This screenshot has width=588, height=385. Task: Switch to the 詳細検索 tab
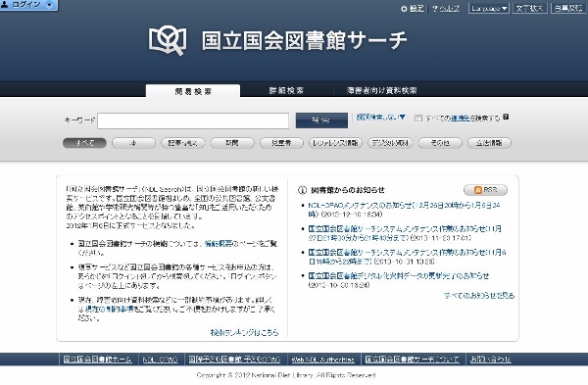coord(286,91)
